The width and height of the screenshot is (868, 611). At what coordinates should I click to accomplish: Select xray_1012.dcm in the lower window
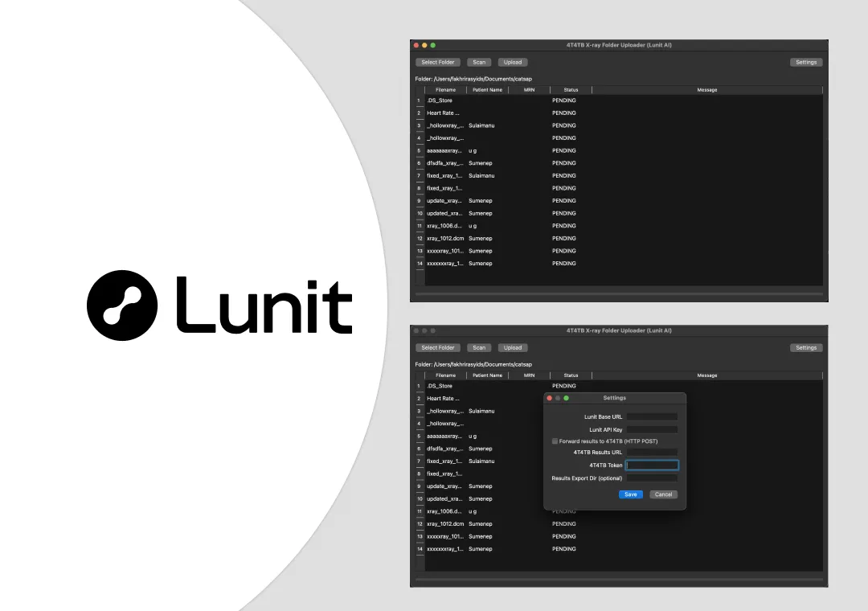[x=619, y=524]
